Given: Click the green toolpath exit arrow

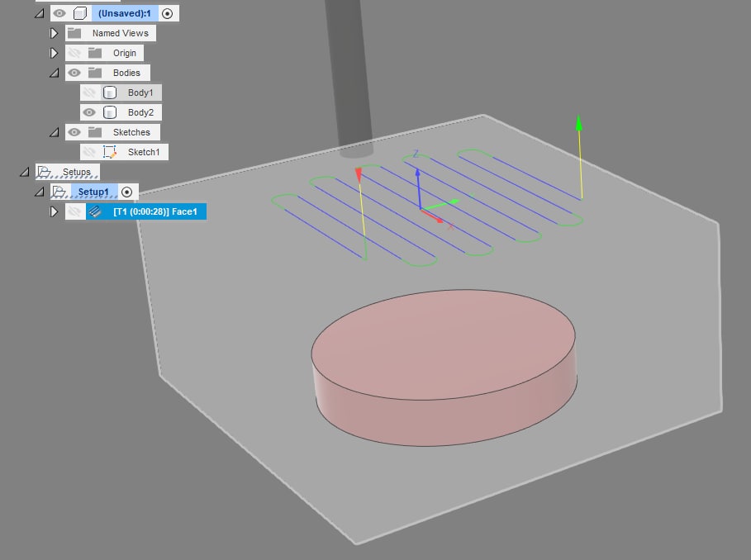Looking at the screenshot, I should (x=579, y=122).
